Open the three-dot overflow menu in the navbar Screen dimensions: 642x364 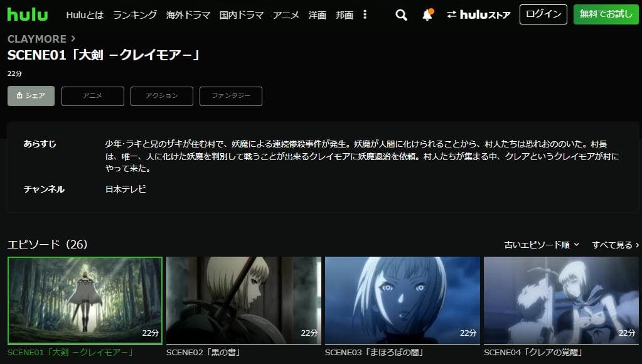(x=365, y=14)
